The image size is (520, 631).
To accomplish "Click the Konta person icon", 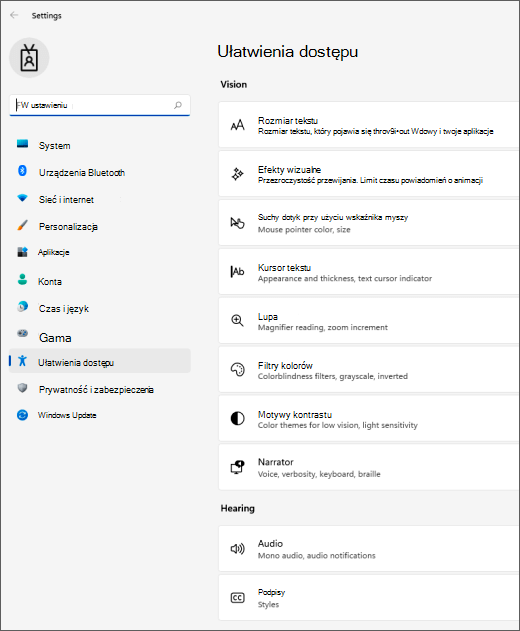I will tap(23, 279).
